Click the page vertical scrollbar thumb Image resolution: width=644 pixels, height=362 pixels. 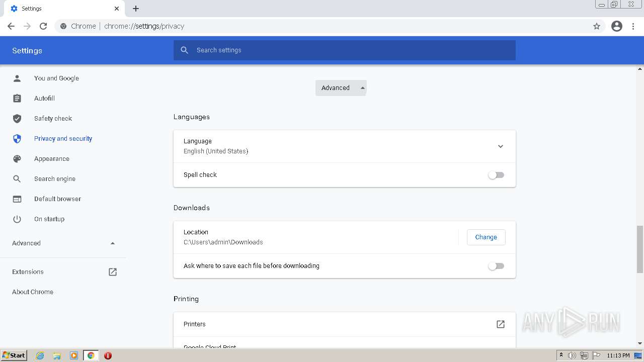[x=640, y=249]
